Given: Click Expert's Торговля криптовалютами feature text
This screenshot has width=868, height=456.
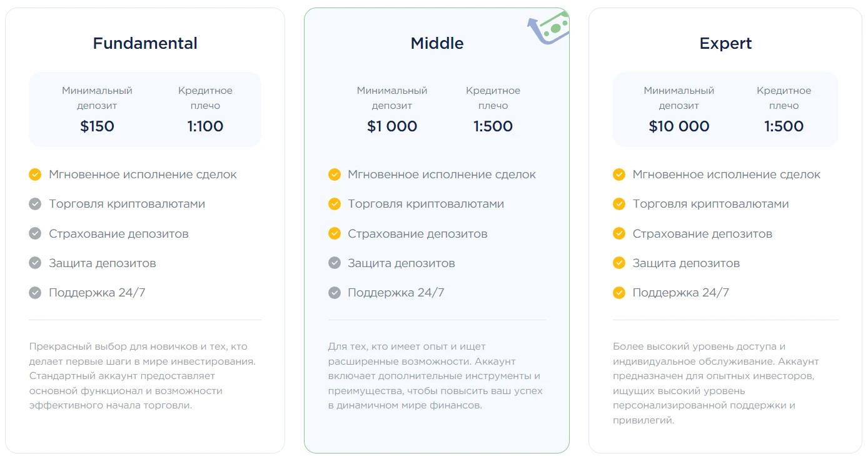Looking at the screenshot, I should coord(710,204).
